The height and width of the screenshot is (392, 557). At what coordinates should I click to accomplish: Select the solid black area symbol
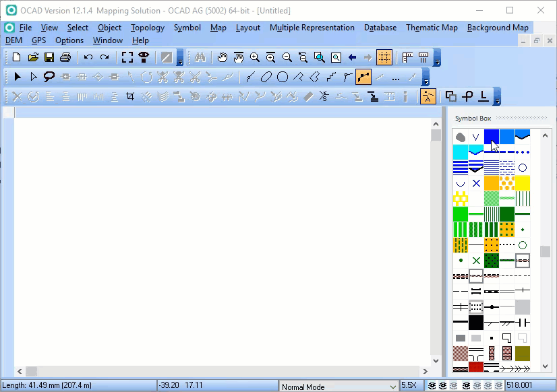(475, 323)
